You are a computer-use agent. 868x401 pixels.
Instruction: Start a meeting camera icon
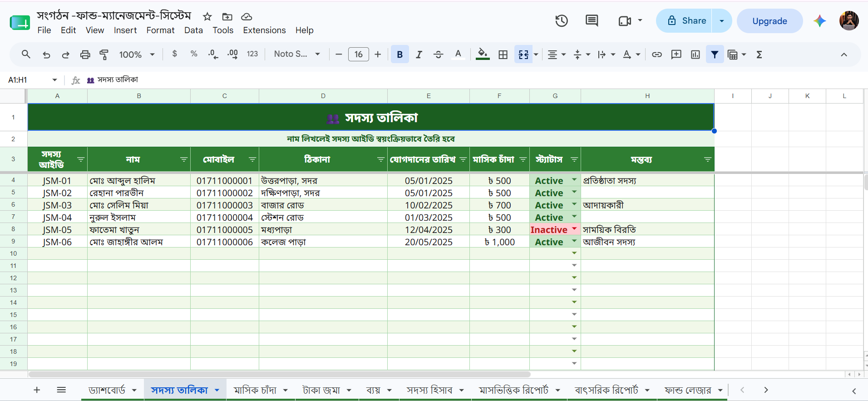point(625,21)
